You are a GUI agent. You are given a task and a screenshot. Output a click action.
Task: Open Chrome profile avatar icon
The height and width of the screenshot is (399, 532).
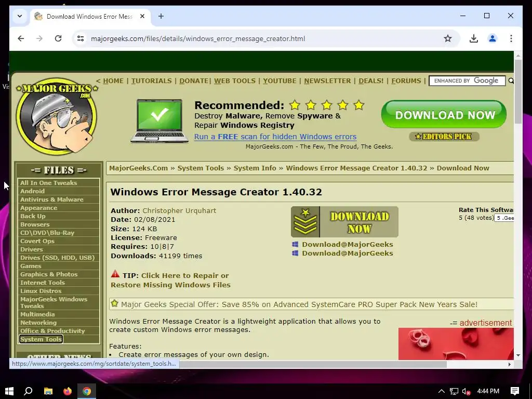pos(493,38)
